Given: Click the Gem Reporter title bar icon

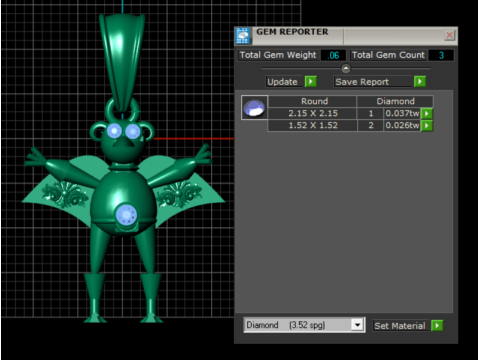Looking at the screenshot, I should [x=243, y=36].
